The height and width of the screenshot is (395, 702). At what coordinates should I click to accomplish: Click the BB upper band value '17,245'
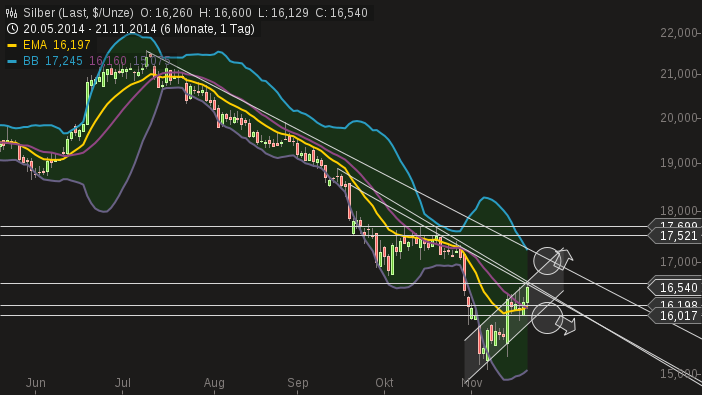(64, 61)
